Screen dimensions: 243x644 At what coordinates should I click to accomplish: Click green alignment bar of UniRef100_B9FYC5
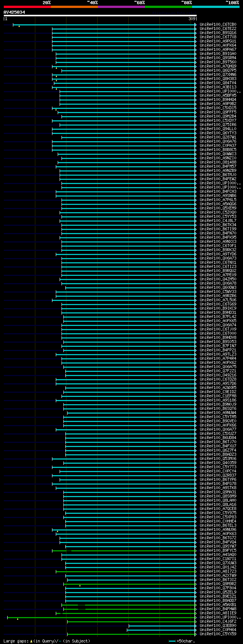coord(124,551)
